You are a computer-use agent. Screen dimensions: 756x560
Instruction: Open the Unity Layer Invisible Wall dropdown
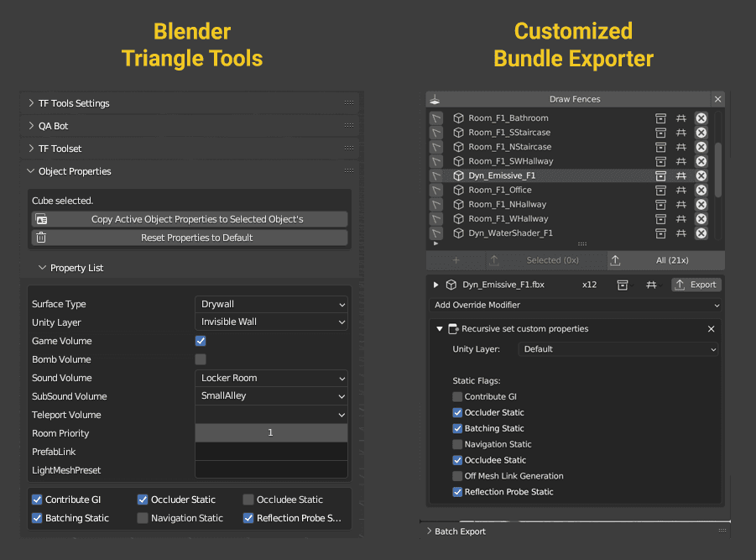(271, 322)
